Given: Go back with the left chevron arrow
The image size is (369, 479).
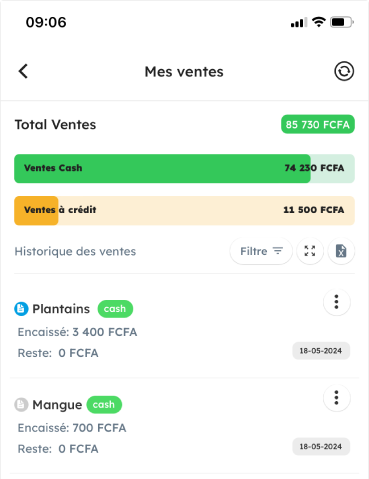Looking at the screenshot, I should click(23, 71).
